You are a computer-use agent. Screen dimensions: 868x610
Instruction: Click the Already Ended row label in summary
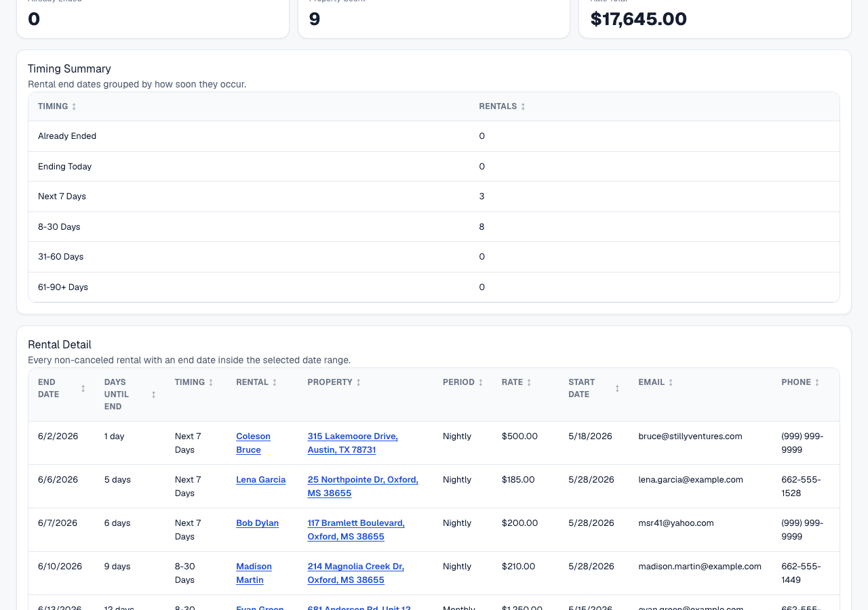[67, 136]
